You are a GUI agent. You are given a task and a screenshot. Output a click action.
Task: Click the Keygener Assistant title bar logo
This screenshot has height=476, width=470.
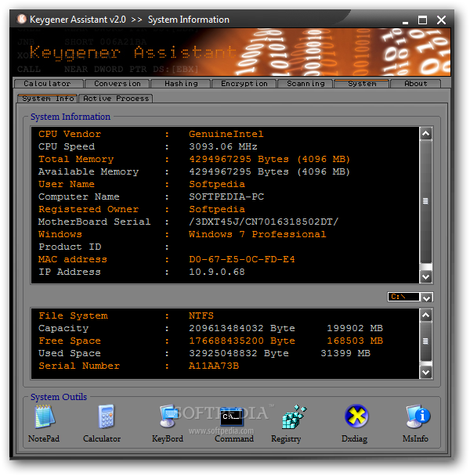pos(22,19)
